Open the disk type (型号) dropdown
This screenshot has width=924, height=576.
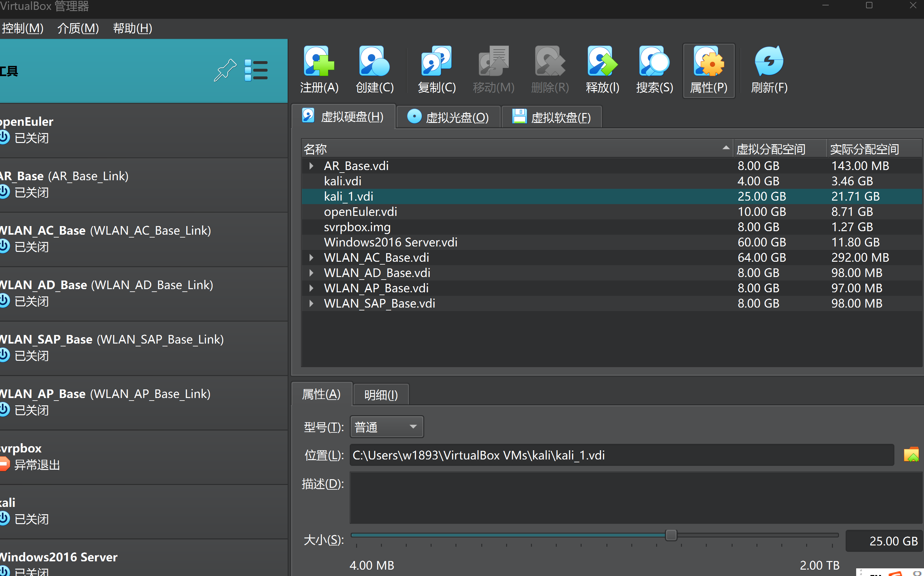[386, 427]
